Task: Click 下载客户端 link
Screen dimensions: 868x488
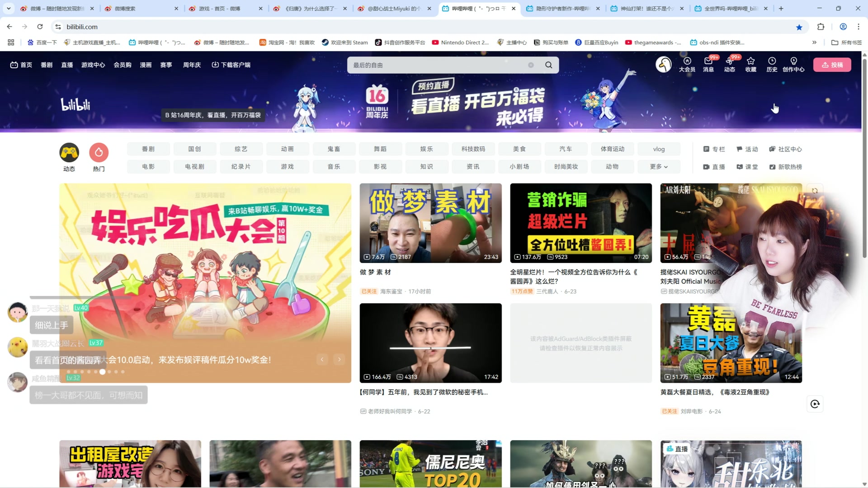Action: [x=231, y=65]
